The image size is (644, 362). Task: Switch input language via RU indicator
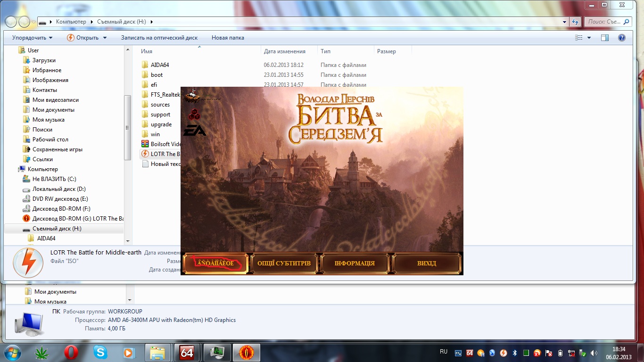point(444,352)
